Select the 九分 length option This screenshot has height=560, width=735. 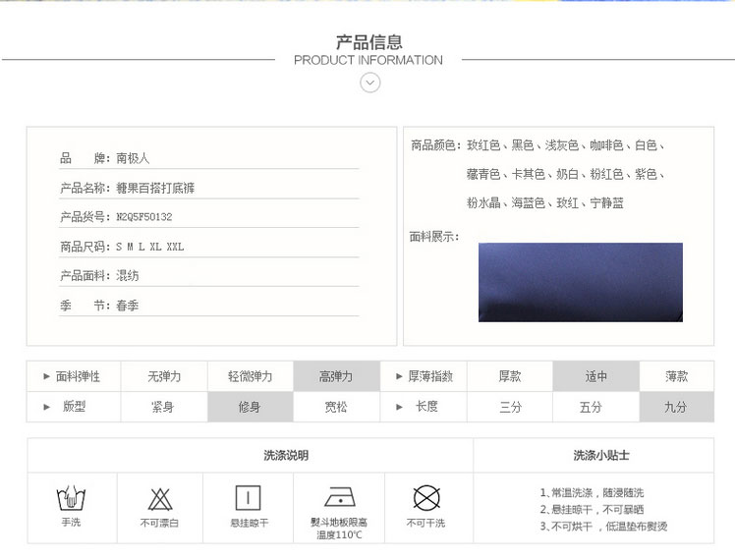pyautogui.click(x=675, y=407)
